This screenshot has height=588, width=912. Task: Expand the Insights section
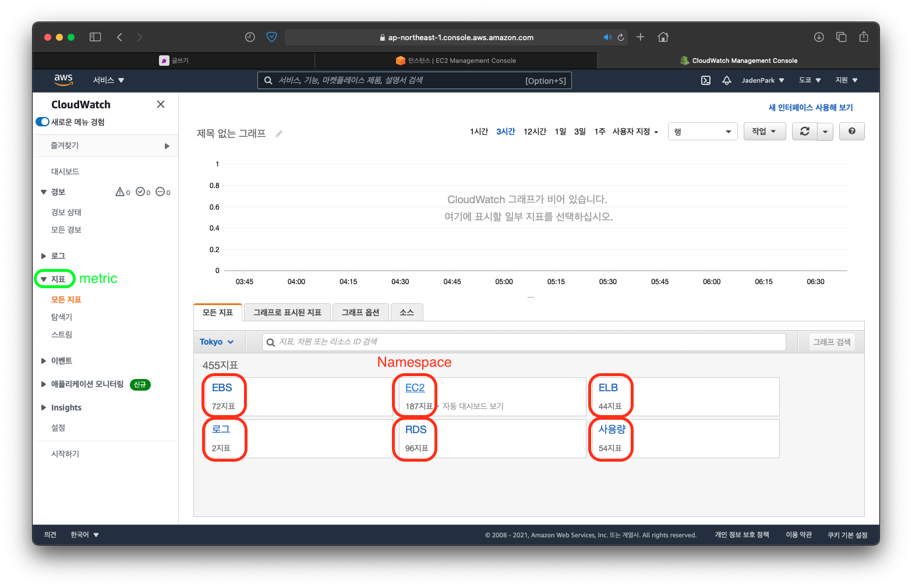pos(44,408)
